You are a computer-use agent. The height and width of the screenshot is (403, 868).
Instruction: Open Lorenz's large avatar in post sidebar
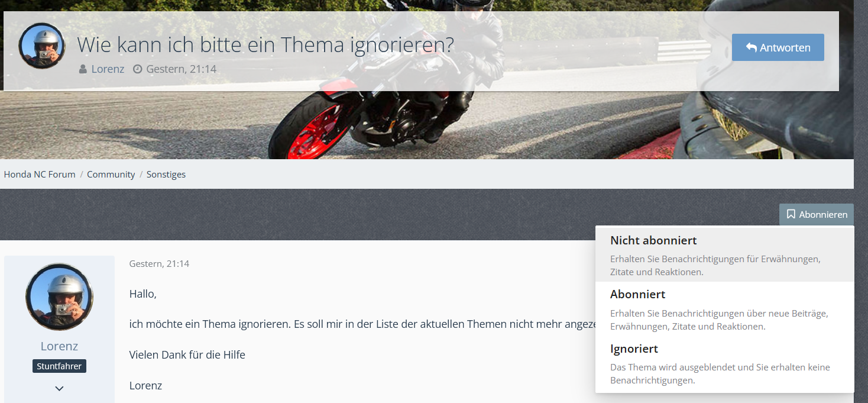59,297
